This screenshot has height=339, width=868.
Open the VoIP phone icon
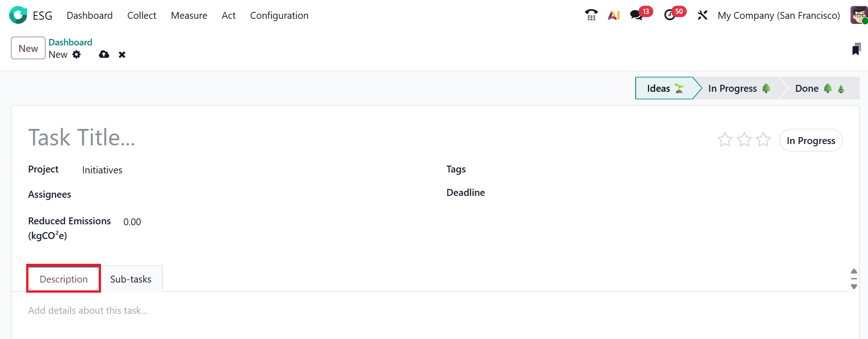coord(591,15)
